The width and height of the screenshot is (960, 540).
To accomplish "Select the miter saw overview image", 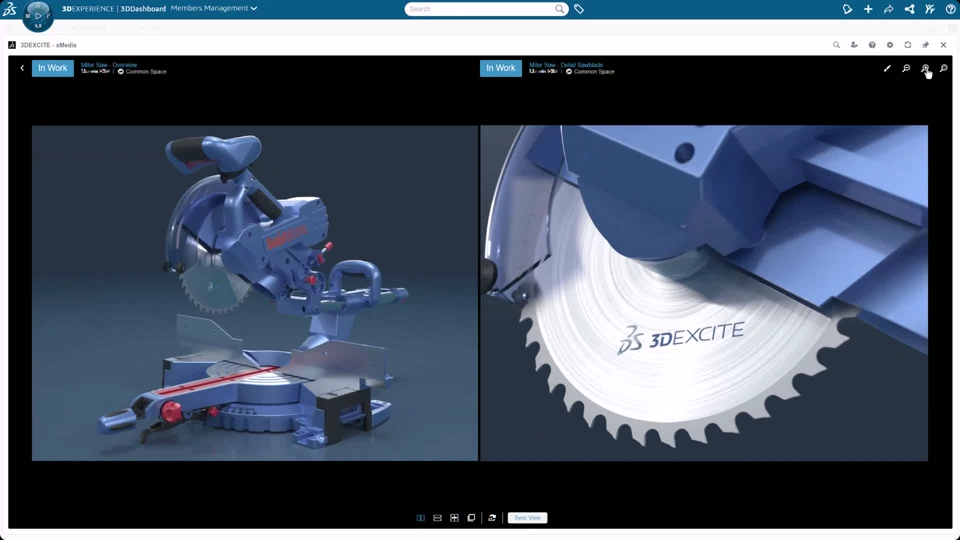I will pyautogui.click(x=255, y=293).
